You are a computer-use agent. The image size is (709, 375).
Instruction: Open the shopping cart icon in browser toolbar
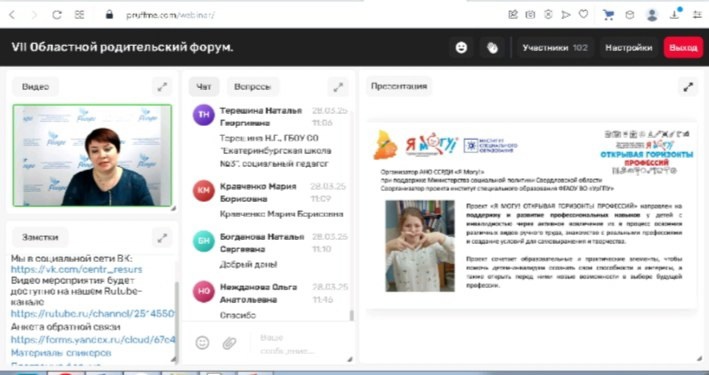point(608,15)
